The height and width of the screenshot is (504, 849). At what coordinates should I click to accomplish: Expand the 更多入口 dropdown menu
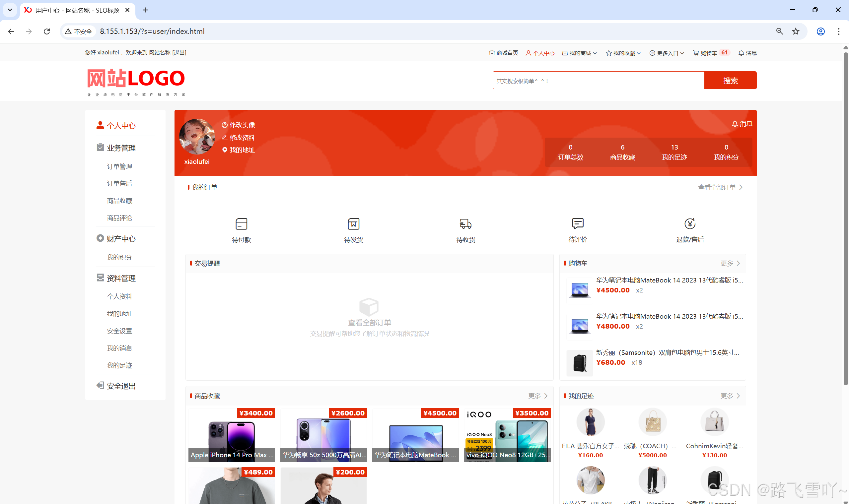[x=667, y=53]
